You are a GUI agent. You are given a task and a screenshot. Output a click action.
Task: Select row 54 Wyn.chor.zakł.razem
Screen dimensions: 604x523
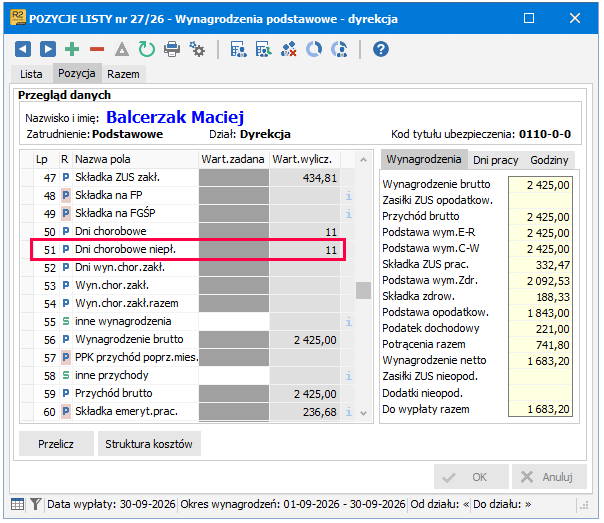pos(188,304)
